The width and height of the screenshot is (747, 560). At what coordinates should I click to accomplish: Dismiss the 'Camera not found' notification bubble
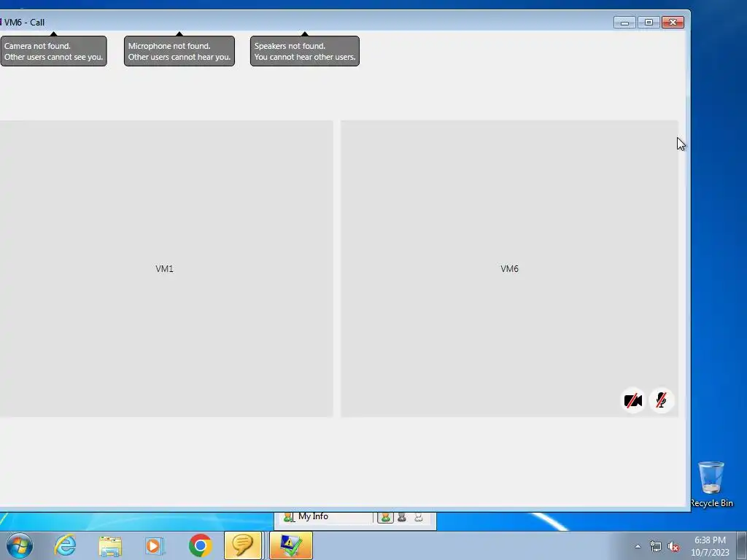pos(53,51)
